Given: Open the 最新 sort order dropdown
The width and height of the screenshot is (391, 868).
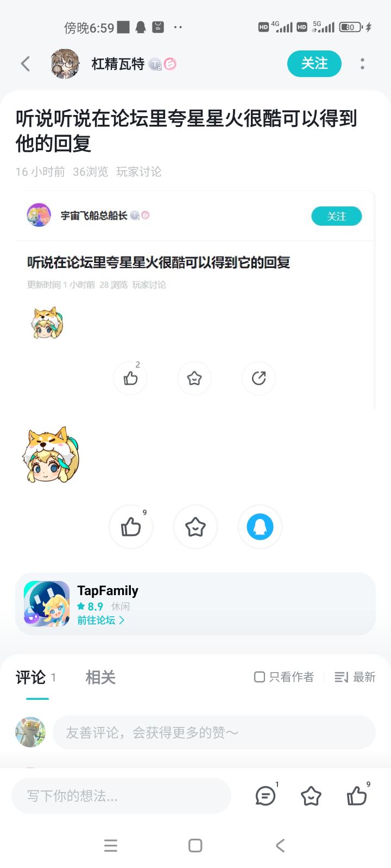Looking at the screenshot, I should coord(355,677).
